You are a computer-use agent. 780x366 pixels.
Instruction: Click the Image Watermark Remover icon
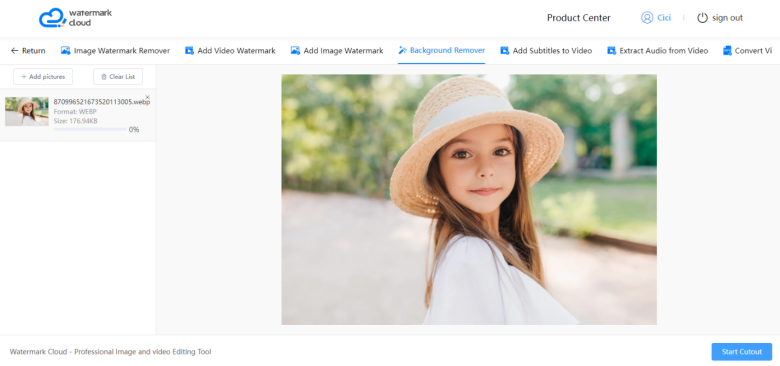coord(65,51)
